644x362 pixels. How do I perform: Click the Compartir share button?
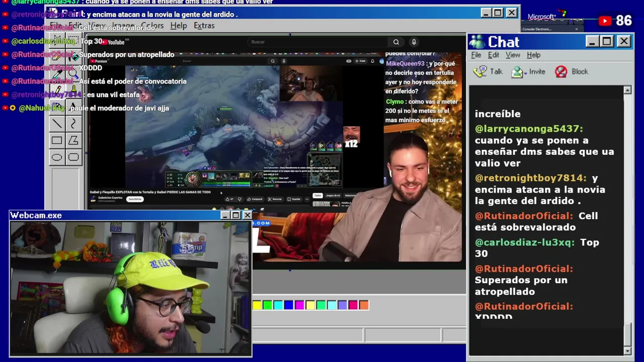[255, 199]
